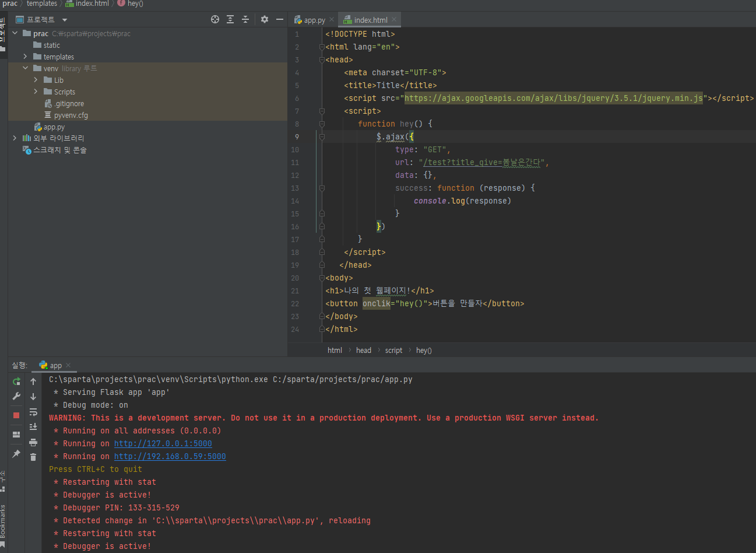The image size is (756, 553).
Task: Fold the $.ajax call at line 9
Action: point(321,136)
